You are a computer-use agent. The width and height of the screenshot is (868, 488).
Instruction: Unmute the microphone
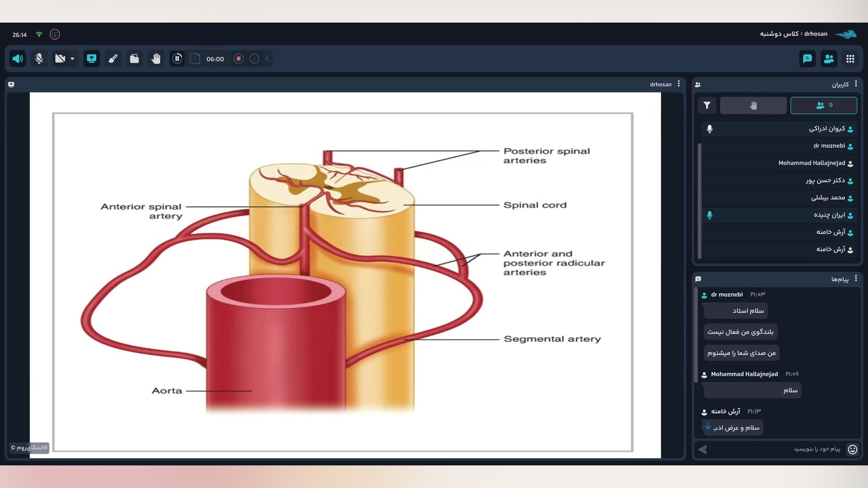[39, 59]
